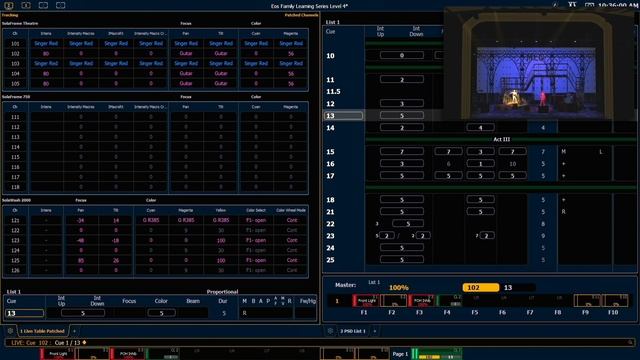Select channel 121 in SolaWash 2000 table

point(15,220)
